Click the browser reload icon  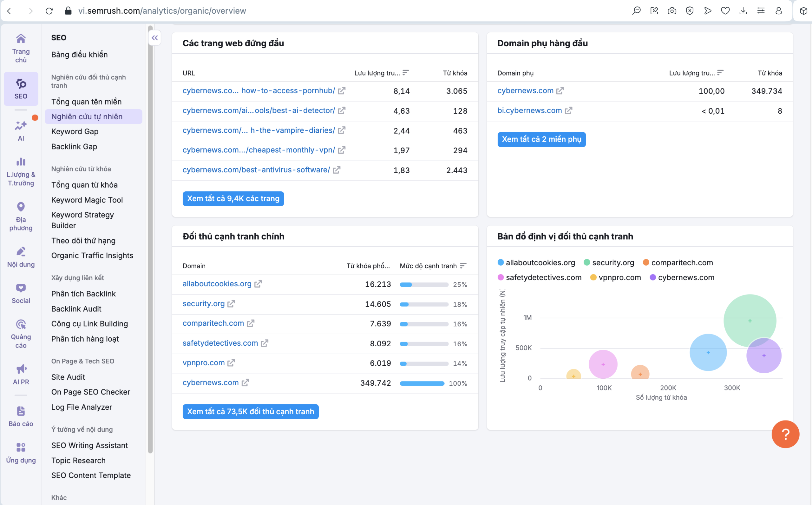pos(49,11)
